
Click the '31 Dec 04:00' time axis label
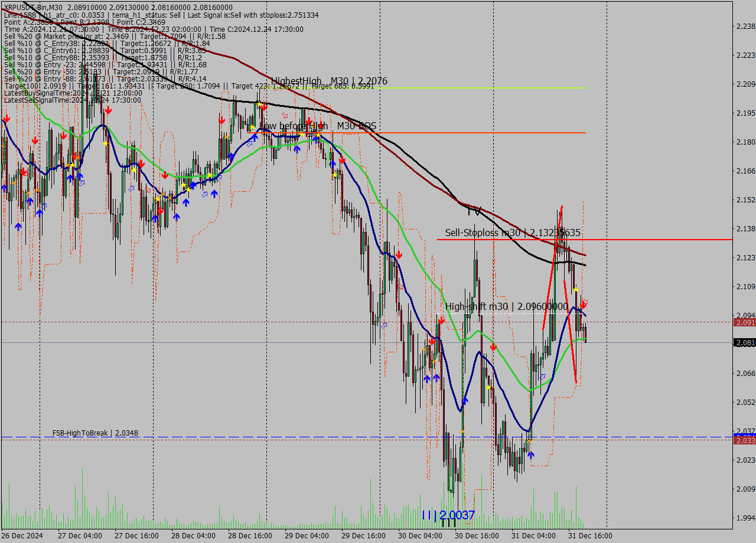pyautogui.click(x=533, y=536)
